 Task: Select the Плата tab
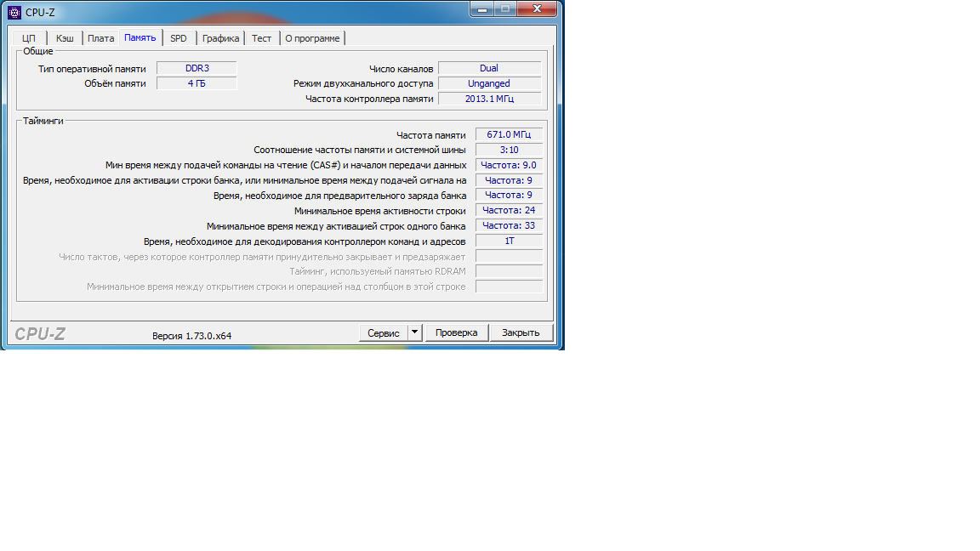click(x=100, y=38)
